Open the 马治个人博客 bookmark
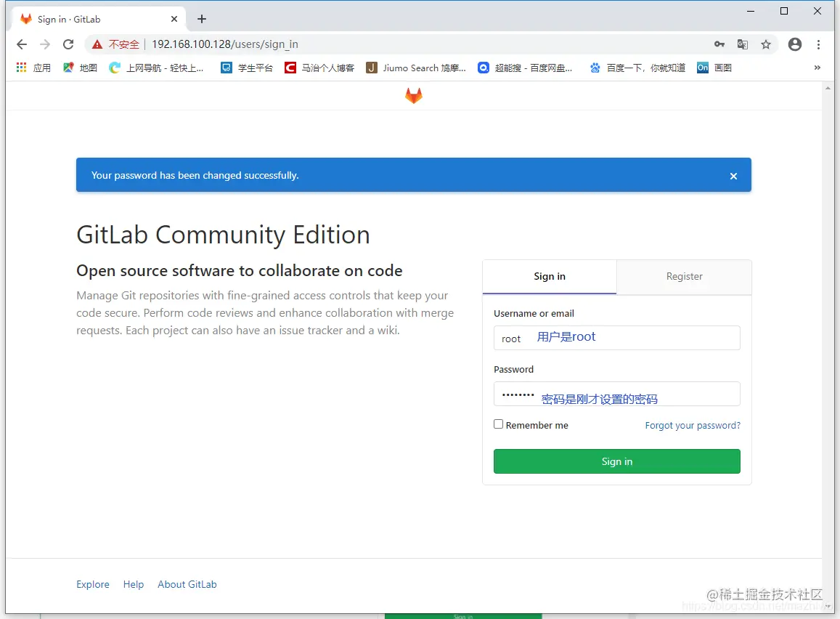Viewport: 840px width, 619px height. point(319,68)
